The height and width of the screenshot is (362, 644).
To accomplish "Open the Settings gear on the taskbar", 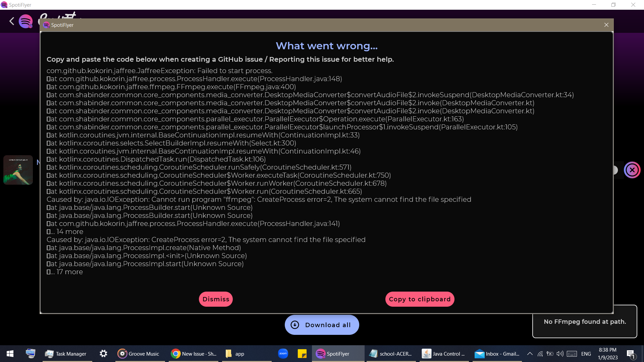I will pyautogui.click(x=103, y=354).
